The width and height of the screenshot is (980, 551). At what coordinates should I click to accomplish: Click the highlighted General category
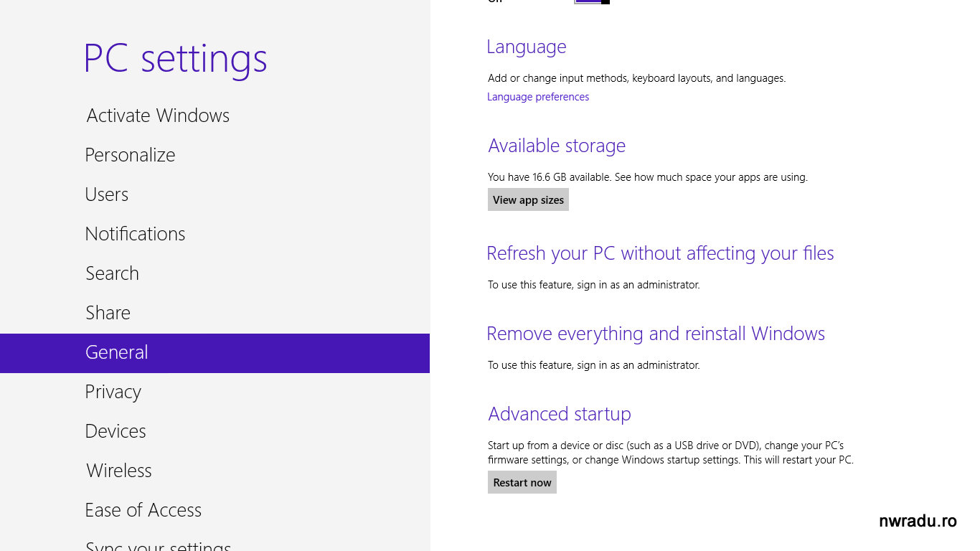pos(117,352)
